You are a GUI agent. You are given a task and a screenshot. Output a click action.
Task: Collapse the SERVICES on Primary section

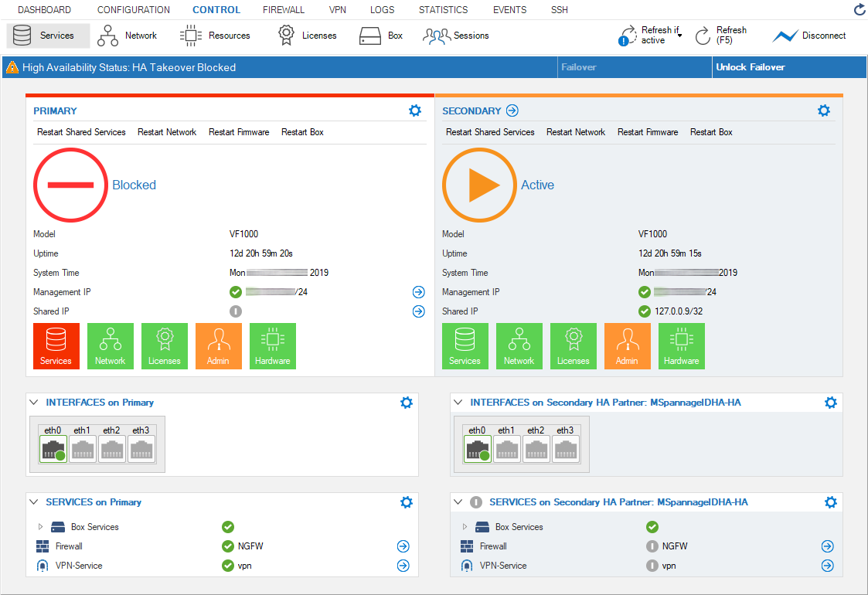click(34, 502)
